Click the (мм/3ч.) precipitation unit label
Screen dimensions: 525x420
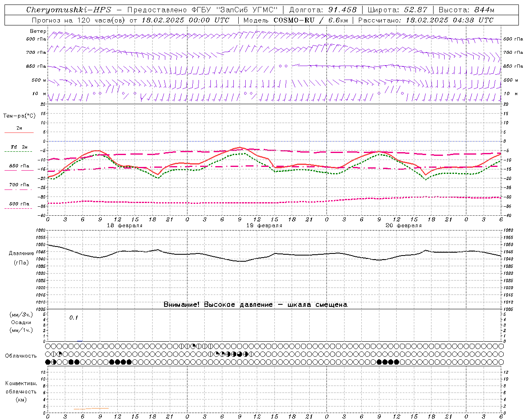21,315
